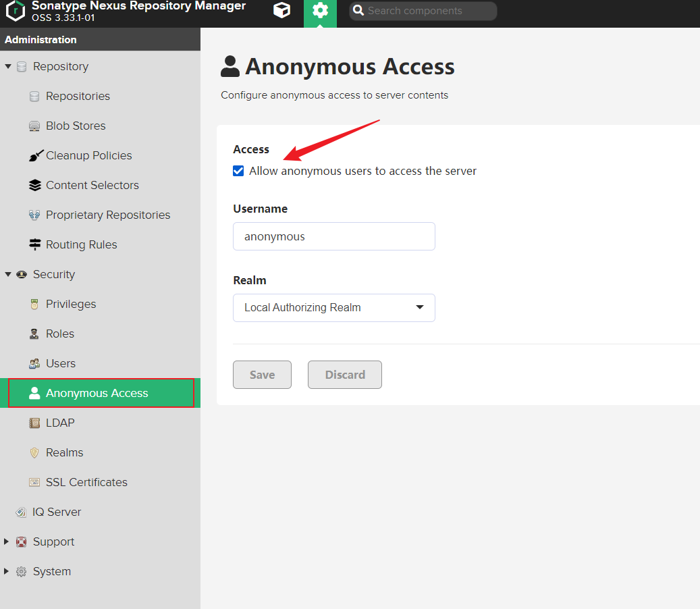Open the Browse cube icon in header
The height and width of the screenshot is (609, 700).
[281, 10]
